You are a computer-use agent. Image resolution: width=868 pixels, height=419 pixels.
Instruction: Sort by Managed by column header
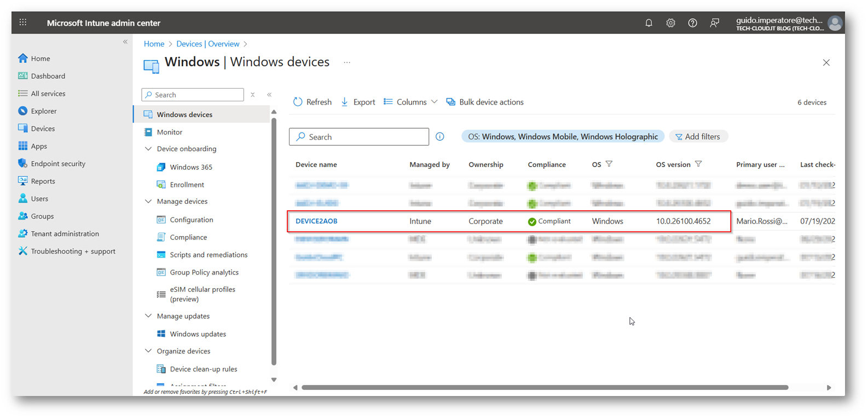[430, 164]
